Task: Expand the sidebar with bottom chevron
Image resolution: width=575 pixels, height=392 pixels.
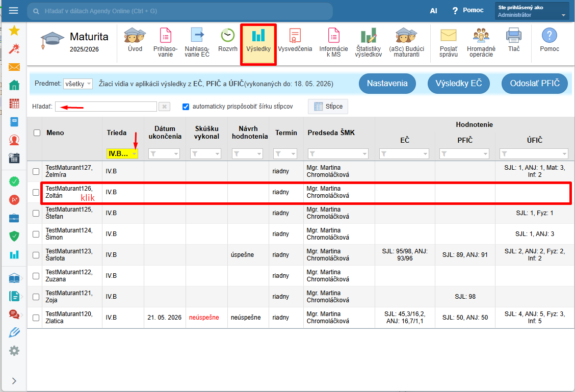Action: click(x=14, y=381)
